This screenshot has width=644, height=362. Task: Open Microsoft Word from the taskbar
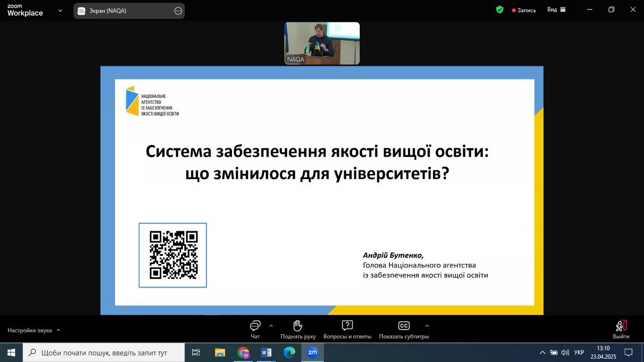[266, 352]
